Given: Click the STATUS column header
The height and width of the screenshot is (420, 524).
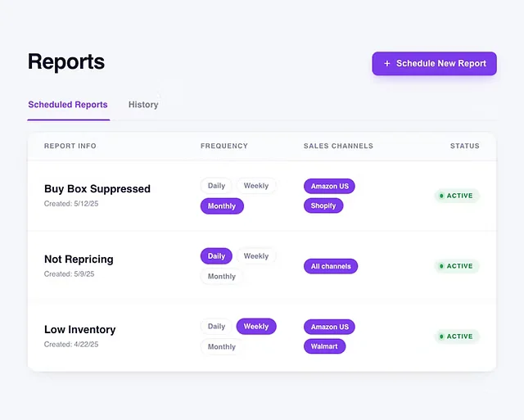Looking at the screenshot, I should (464, 146).
